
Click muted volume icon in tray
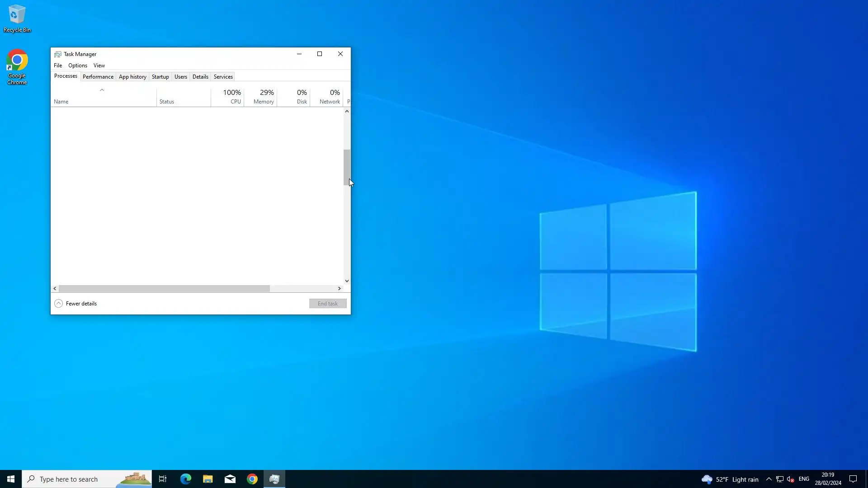[x=791, y=479]
